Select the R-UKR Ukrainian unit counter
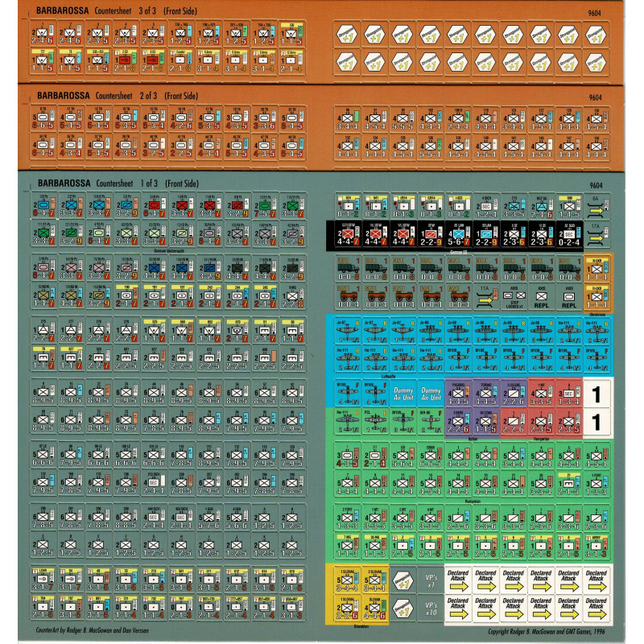The height and width of the screenshot is (644, 644). click(597, 297)
